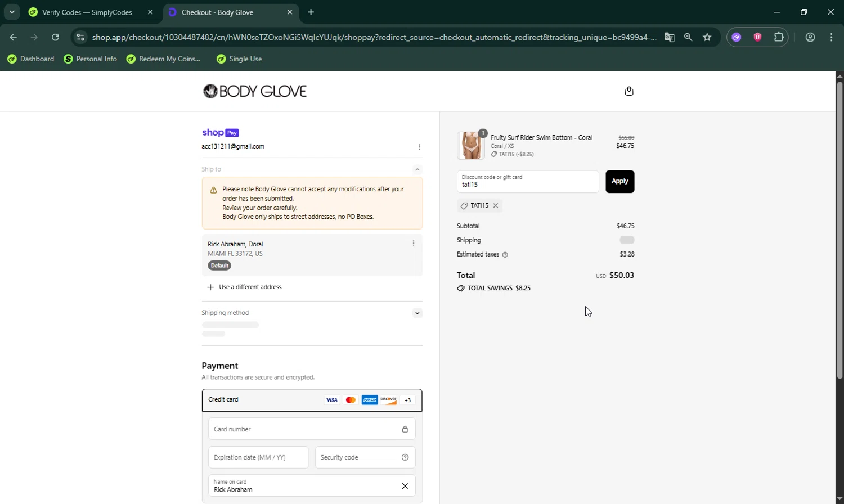Select the Checkout - Body Glove tab
Viewport: 844px width, 504px height.
click(x=231, y=12)
